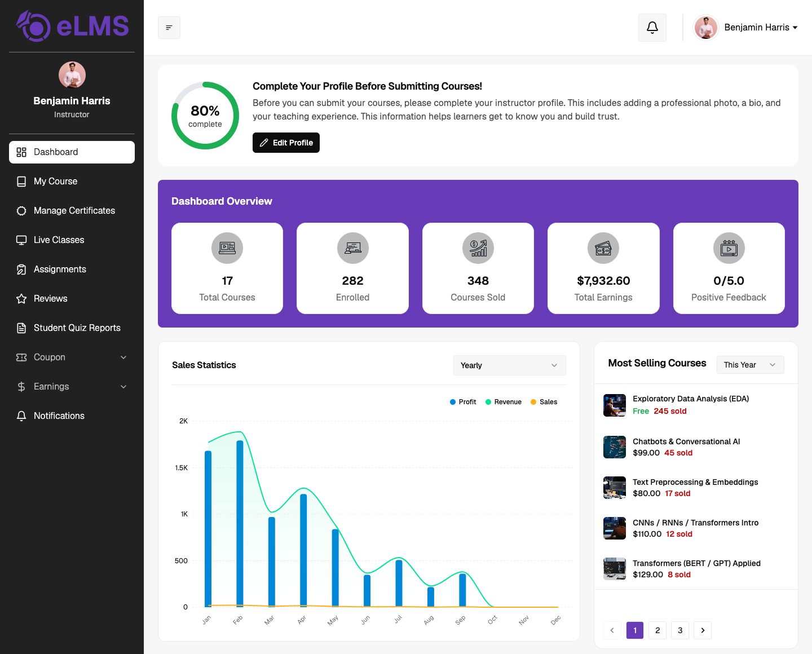Click the Live Classes monitor icon
The image size is (812, 654).
click(x=21, y=240)
